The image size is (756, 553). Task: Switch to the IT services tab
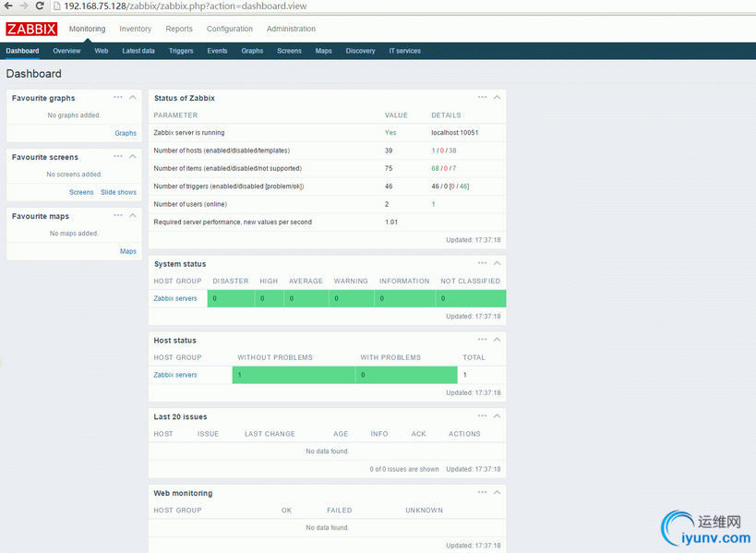[x=405, y=51]
